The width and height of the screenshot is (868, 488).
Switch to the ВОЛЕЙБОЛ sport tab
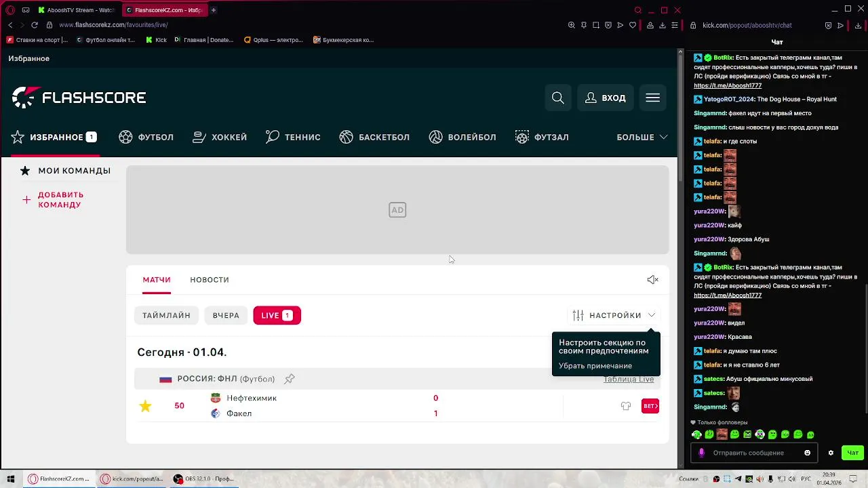tap(462, 137)
